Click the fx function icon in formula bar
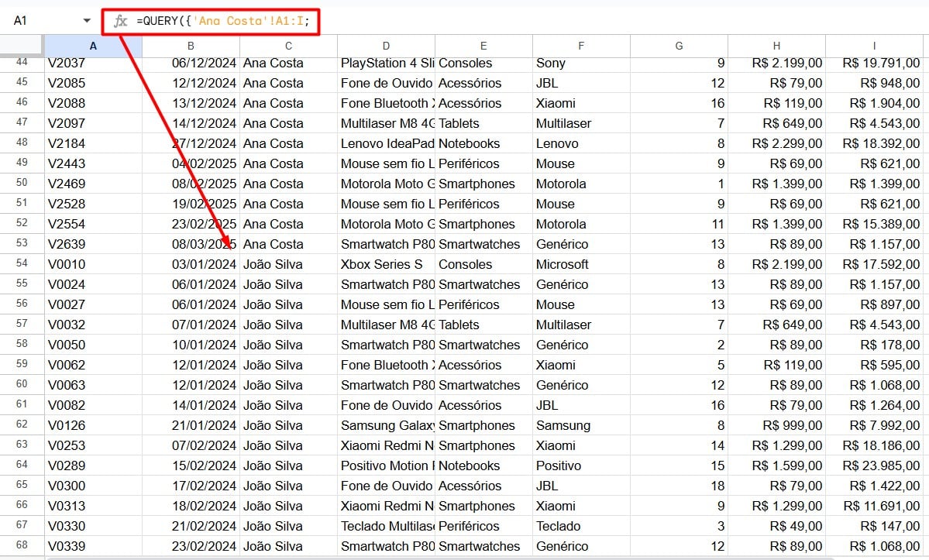Screen dimensions: 929x560 (121, 22)
